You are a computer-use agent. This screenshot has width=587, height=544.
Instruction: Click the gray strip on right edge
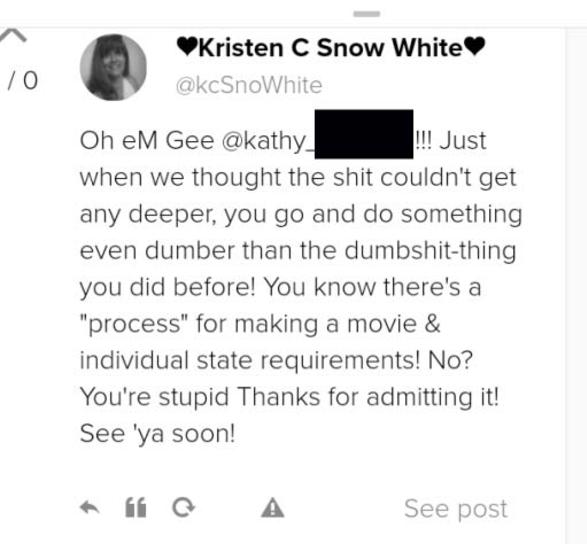(577, 285)
